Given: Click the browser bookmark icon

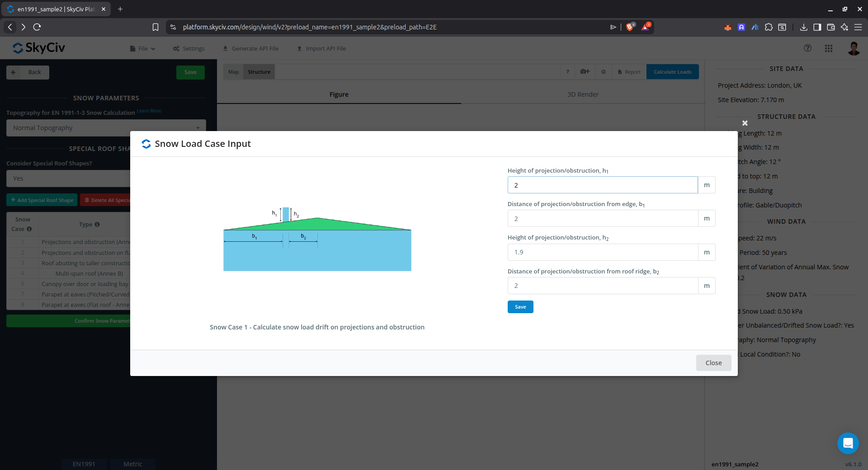Looking at the screenshot, I should (156, 27).
